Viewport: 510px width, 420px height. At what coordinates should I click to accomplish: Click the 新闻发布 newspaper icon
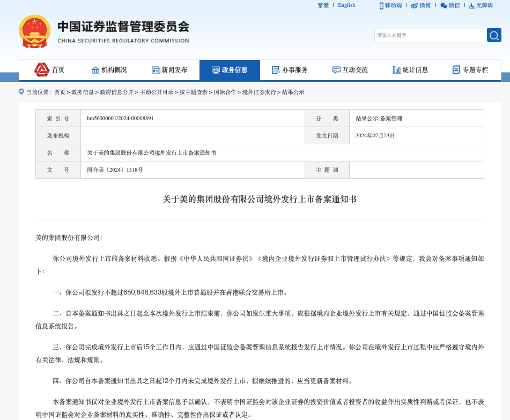156,70
